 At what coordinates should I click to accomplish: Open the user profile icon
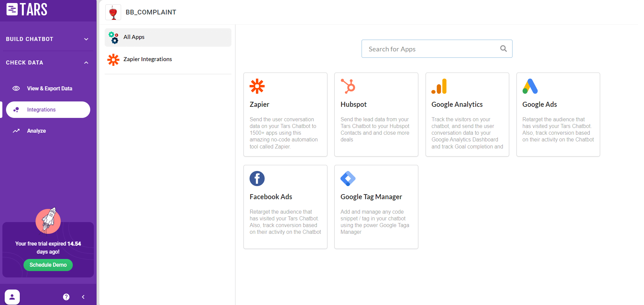pyautogui.click(x=12, y=297)
